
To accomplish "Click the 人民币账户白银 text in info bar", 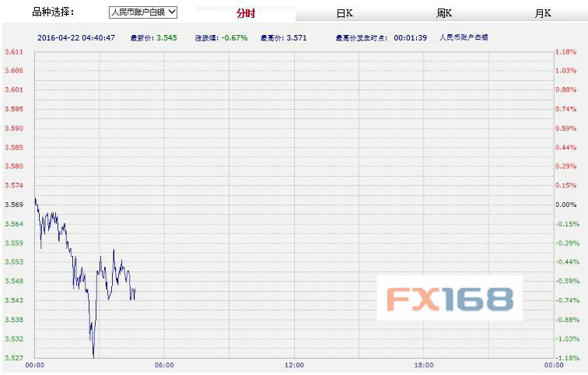I will point(464,37).
